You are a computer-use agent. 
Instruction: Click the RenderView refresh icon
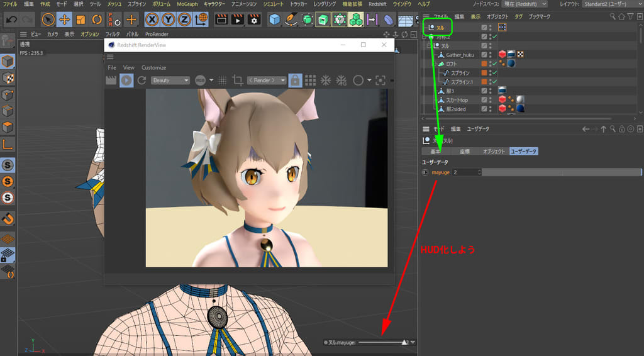(142, 81)
